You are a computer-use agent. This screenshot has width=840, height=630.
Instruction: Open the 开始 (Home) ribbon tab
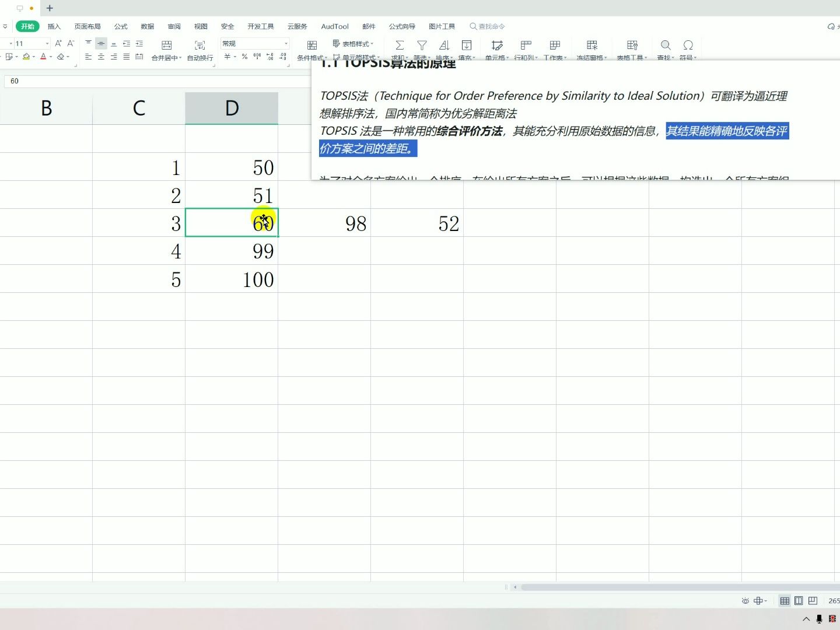(x=27, y=26)
